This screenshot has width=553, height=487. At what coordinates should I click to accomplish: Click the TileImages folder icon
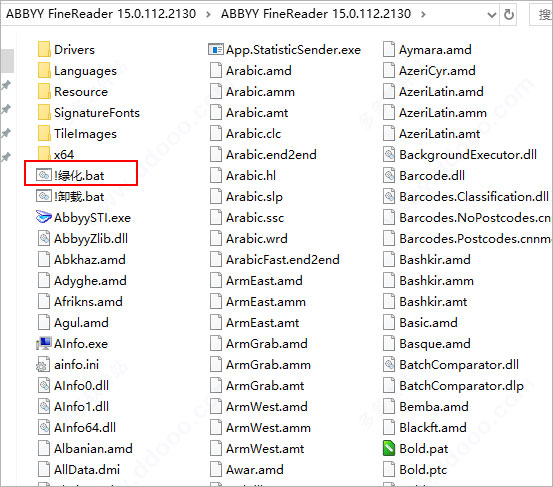(x=44, y=134)
